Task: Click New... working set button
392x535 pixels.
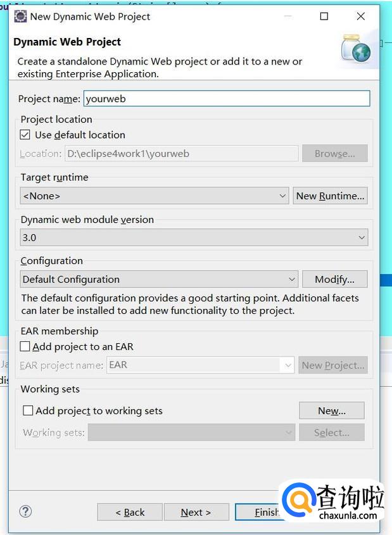Action: click(x=332, y=410)
